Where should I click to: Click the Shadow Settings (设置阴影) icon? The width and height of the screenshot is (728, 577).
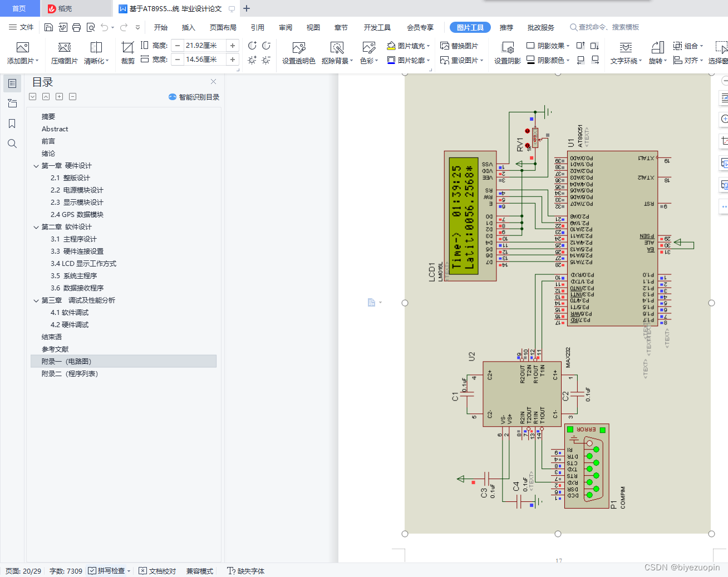[508, 48]
